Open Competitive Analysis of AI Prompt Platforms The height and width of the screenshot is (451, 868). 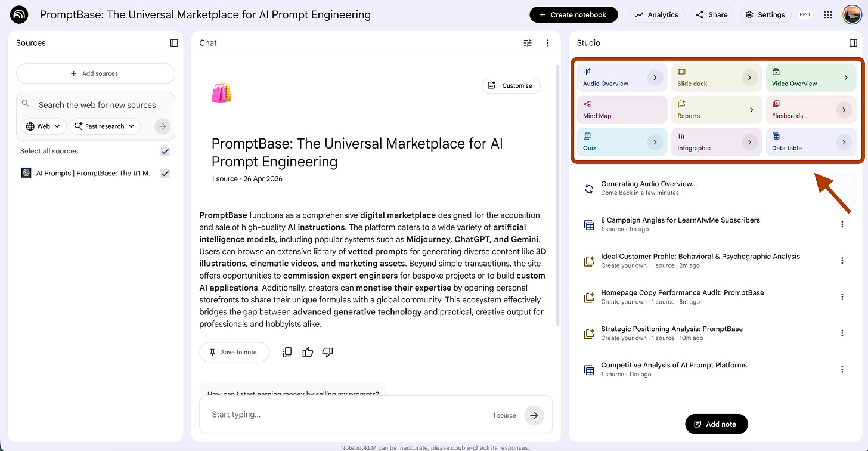(x=674, y=365)
